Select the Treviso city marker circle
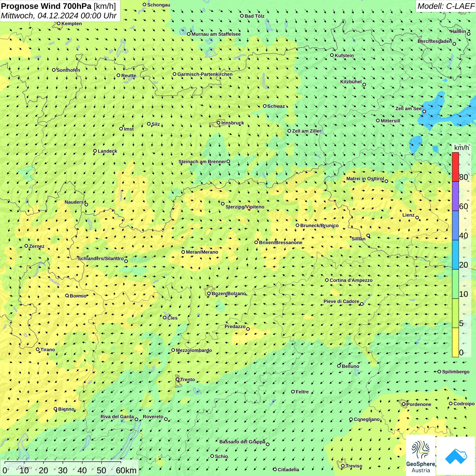 click(343, 466)
